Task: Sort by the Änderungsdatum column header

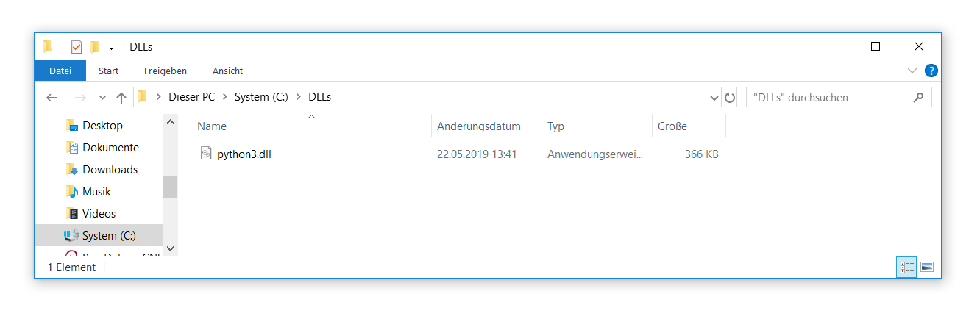Action: coord(479,126)
